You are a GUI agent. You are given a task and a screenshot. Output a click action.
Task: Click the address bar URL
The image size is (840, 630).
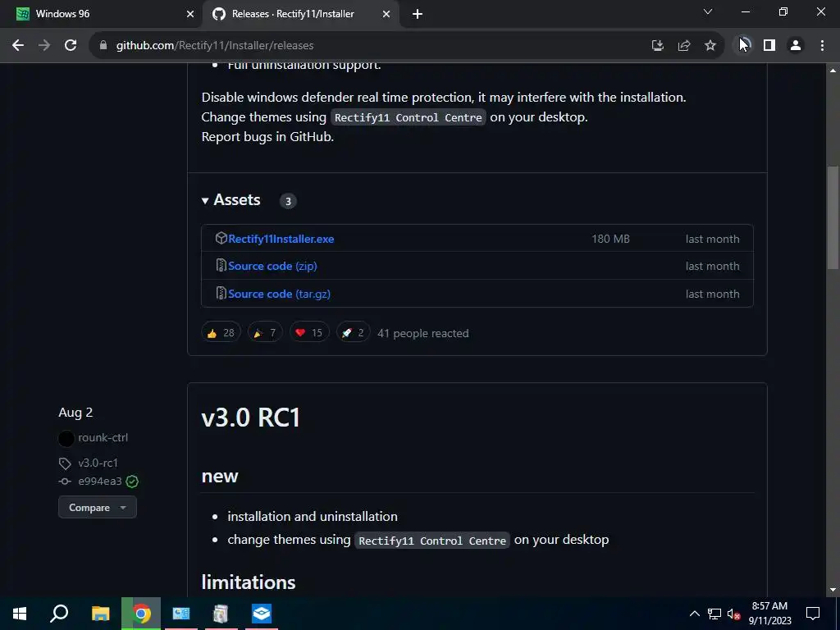215,46
